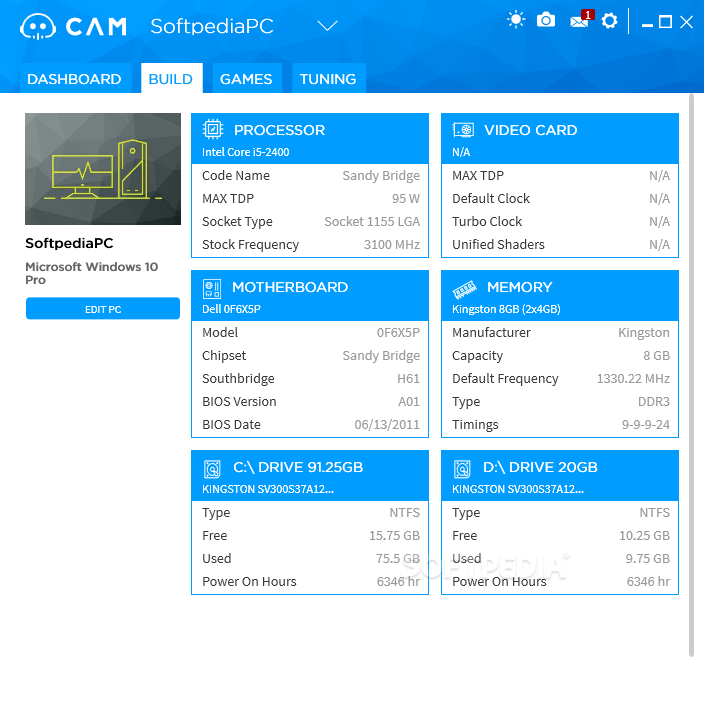The height and width of the screenshot is (712, 704).
Task: Click the memory Manufacturer row label
Action: [491, 333]
